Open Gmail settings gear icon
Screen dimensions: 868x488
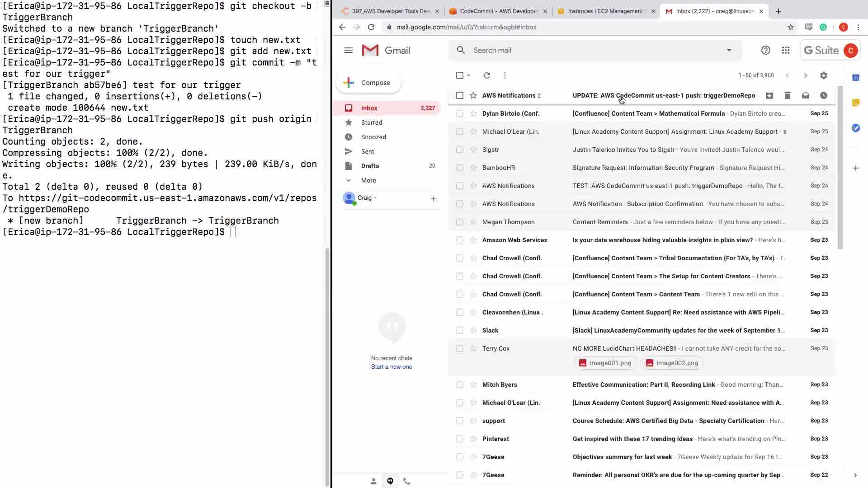823,75
